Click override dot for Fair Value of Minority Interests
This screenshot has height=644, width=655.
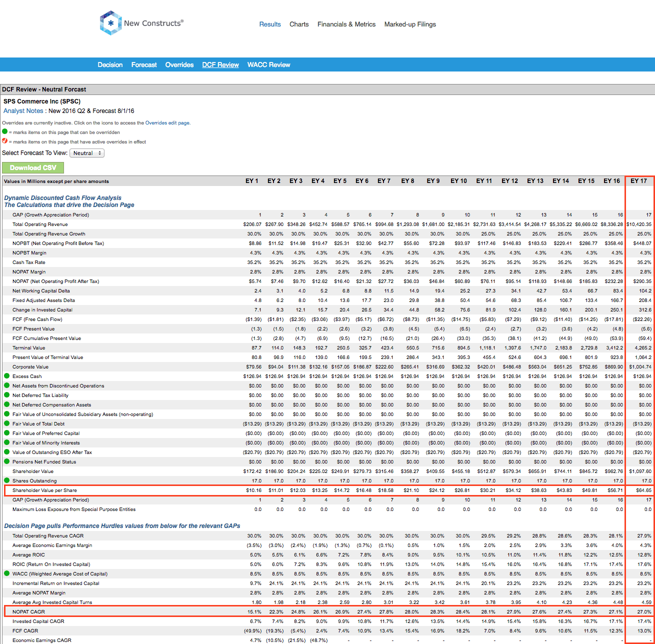pos(6,442)
